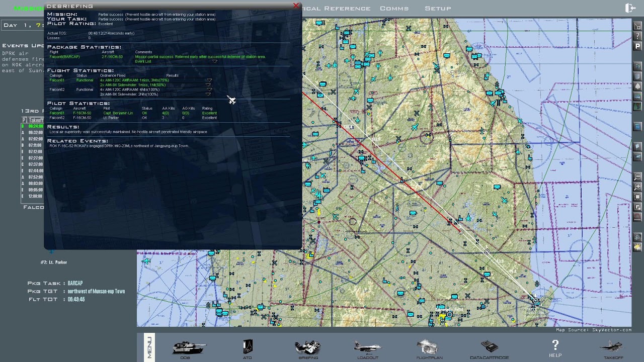Click the map zoom in magnifier
The width and height of the screenshot is (644, 362).
637,187
